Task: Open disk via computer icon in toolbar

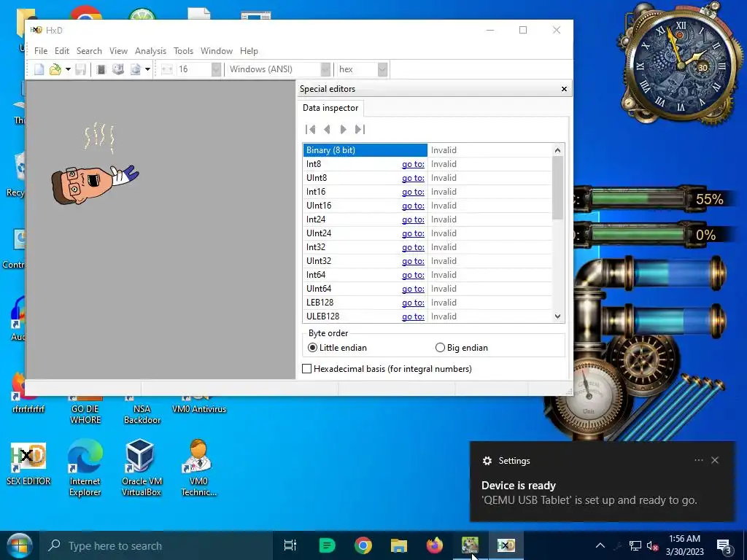Action: pos(117,69)
